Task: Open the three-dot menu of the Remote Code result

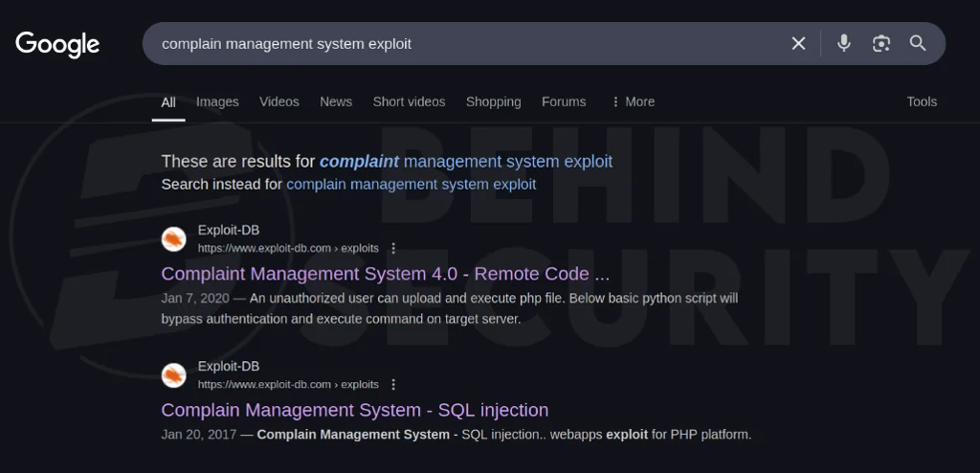Action: tap(393, 248)
